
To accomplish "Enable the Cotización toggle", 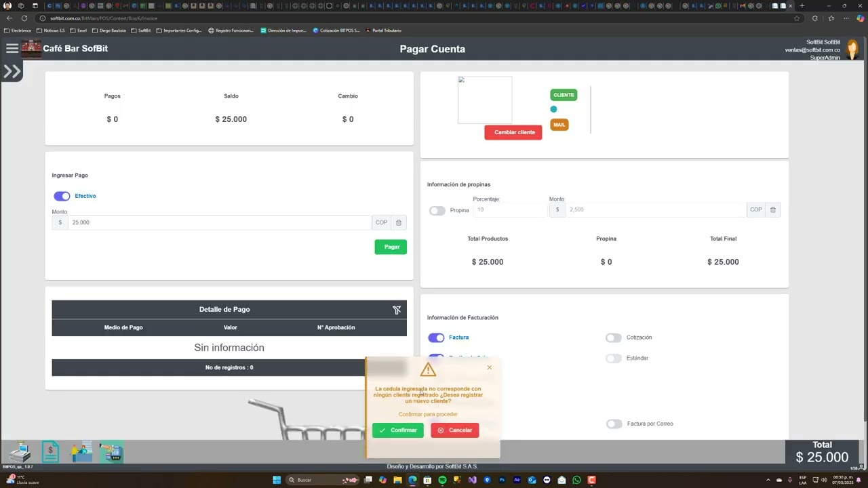I will pos(614,338).
